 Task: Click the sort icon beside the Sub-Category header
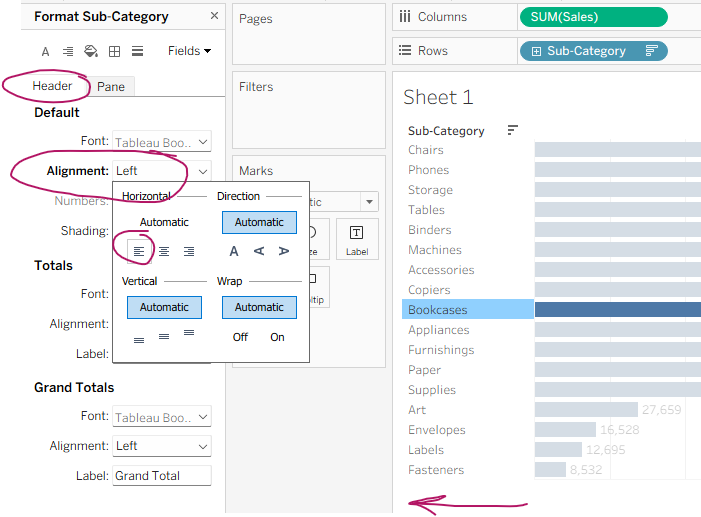click(512, 130)
